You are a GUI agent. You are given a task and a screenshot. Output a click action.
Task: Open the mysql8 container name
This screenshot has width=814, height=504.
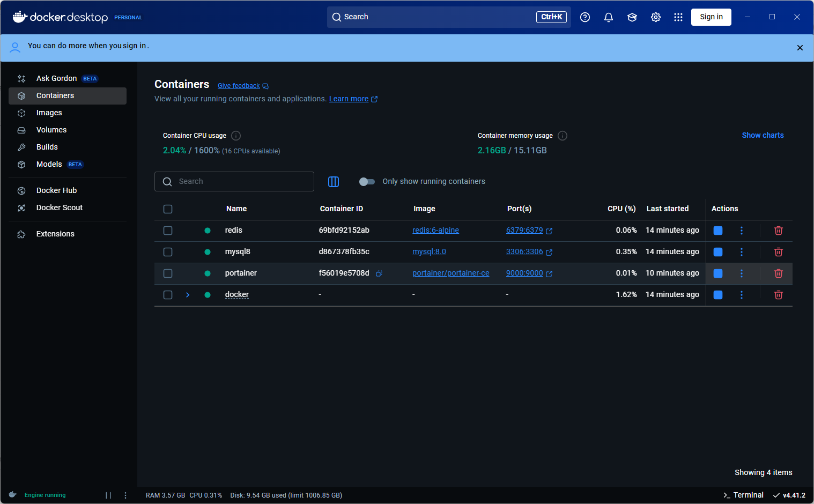(238, 251)
